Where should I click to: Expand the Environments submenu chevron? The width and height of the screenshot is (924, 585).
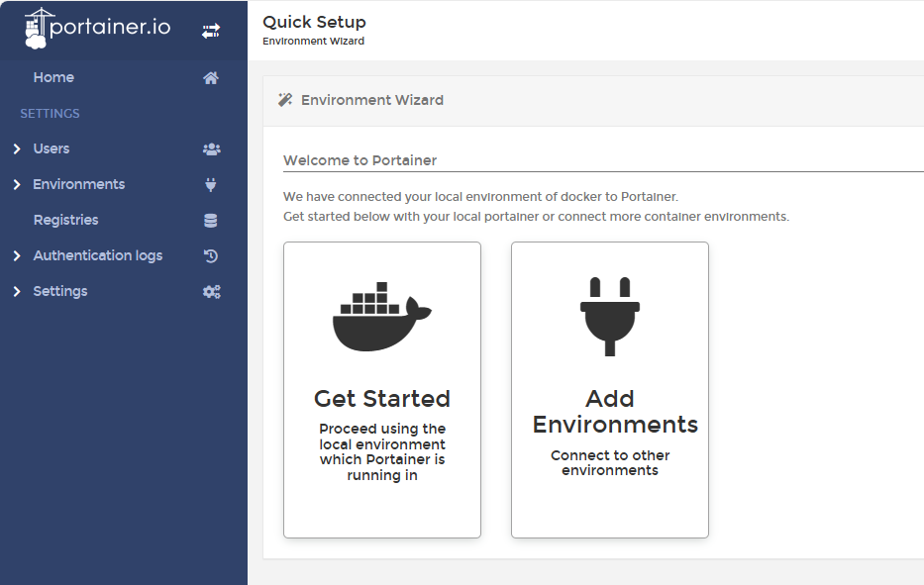[x=17, y=185]
